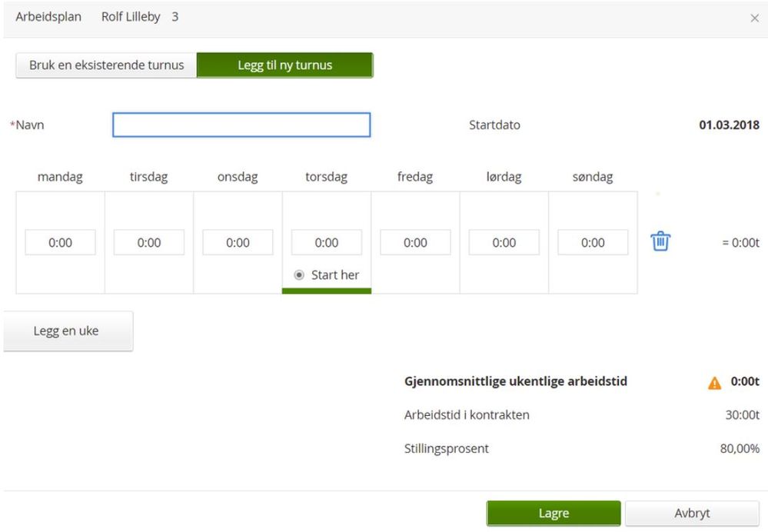Image resolution: width=768 pixels, height=532 pixels.
Task: Click the 'Legg en uke' button
Action: click(x=67, y=331)
